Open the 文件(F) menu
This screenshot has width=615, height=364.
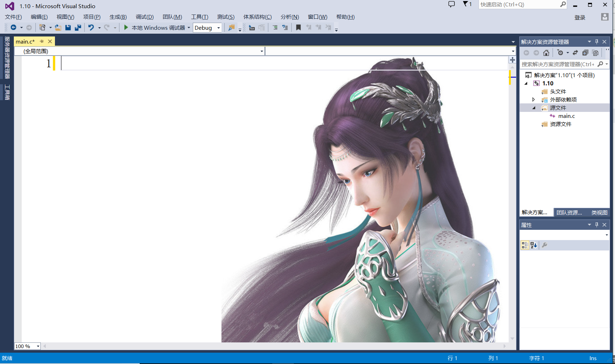[x=13, y=17]
